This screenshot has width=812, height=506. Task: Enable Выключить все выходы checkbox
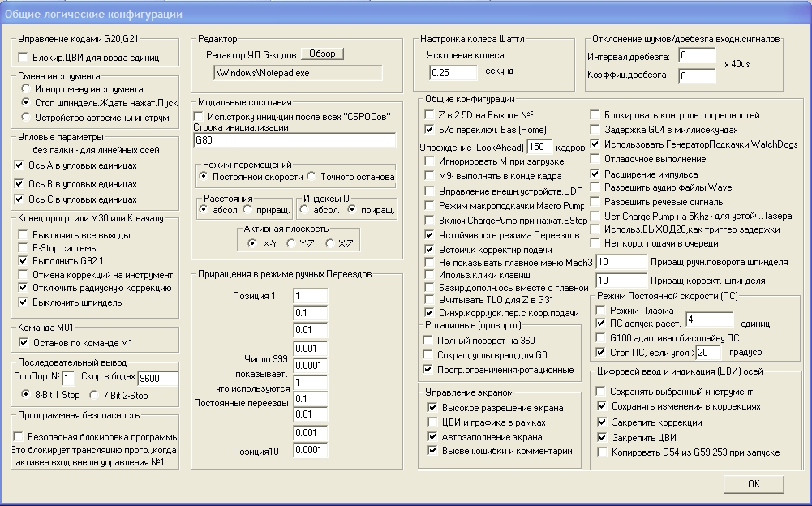(x=23, y=234)
